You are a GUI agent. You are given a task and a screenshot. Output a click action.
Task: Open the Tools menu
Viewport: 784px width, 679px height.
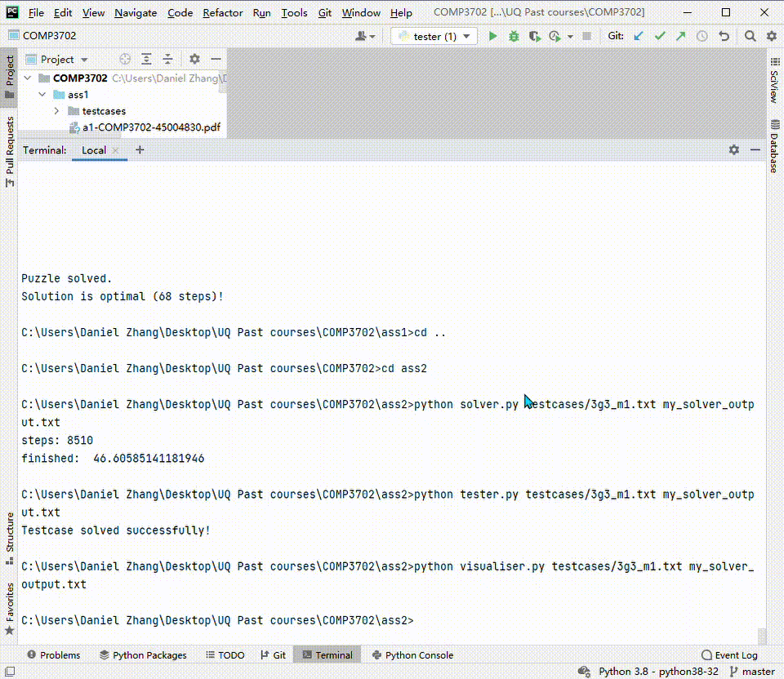pos(294,12)
